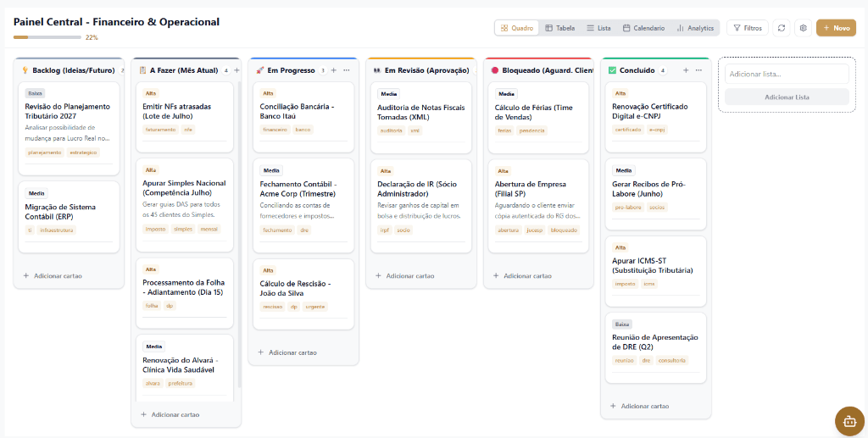Switch to the Lista view

[599, 28]
